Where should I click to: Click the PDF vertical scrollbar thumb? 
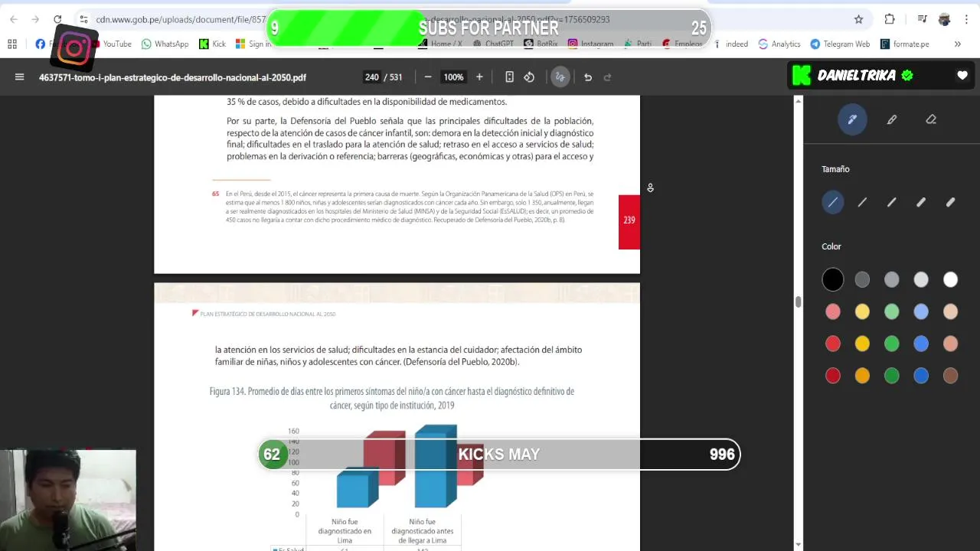click(798, 302)
